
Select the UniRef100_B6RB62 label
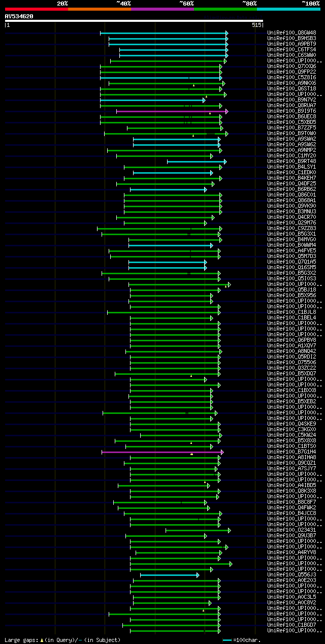point(292,189)
